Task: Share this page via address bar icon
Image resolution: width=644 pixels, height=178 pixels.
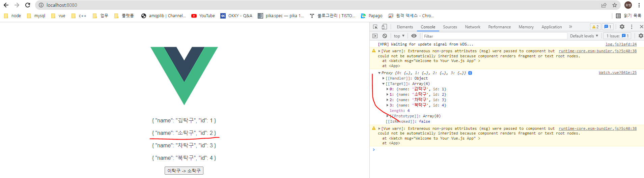Action: click(604, 5)
